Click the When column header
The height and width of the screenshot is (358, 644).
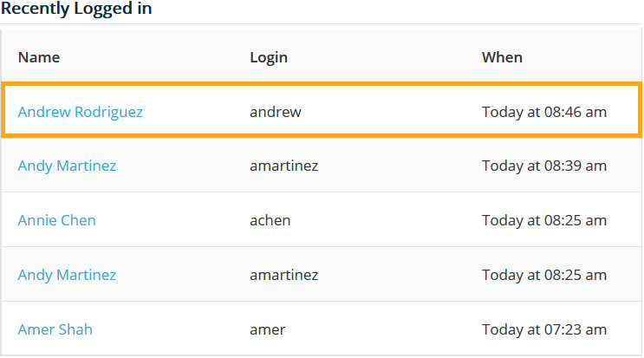(502, 57)
